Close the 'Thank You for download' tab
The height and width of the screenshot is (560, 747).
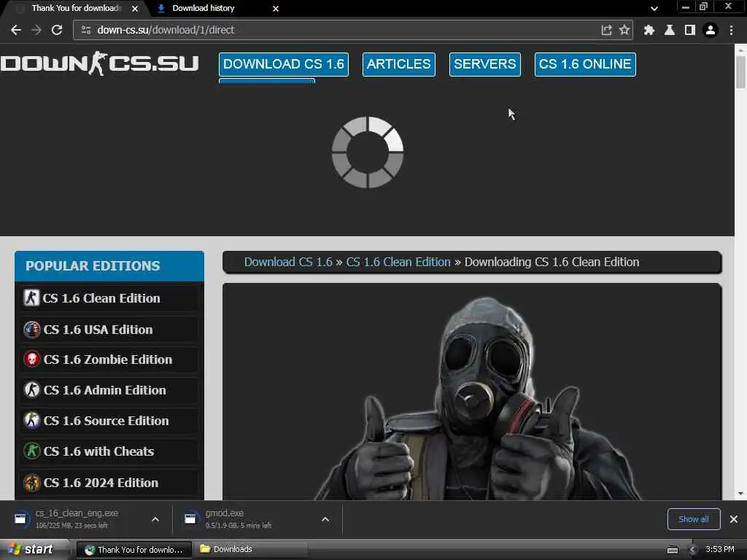tap(135, 9)
